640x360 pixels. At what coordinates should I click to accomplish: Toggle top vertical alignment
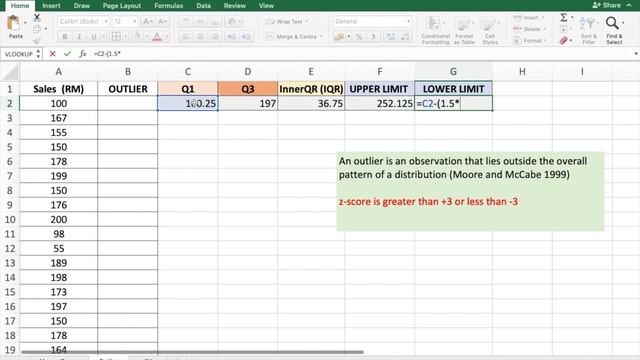[x=186, y=21]
